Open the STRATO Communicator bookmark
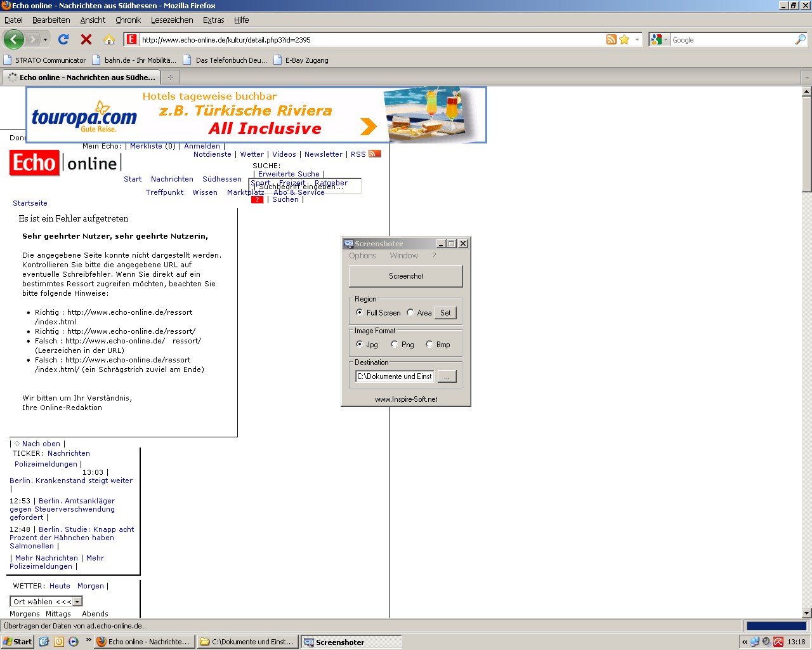This screenshot has height=650, width=812. (45, 60)
